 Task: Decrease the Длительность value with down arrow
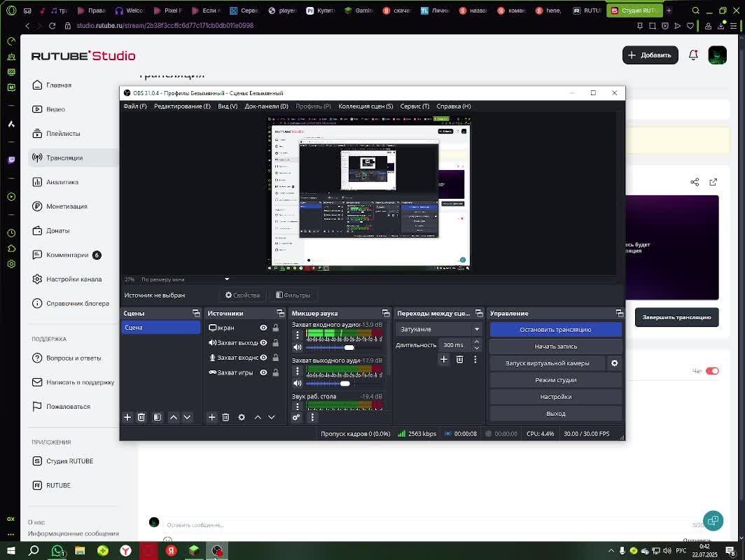[477, 348]
